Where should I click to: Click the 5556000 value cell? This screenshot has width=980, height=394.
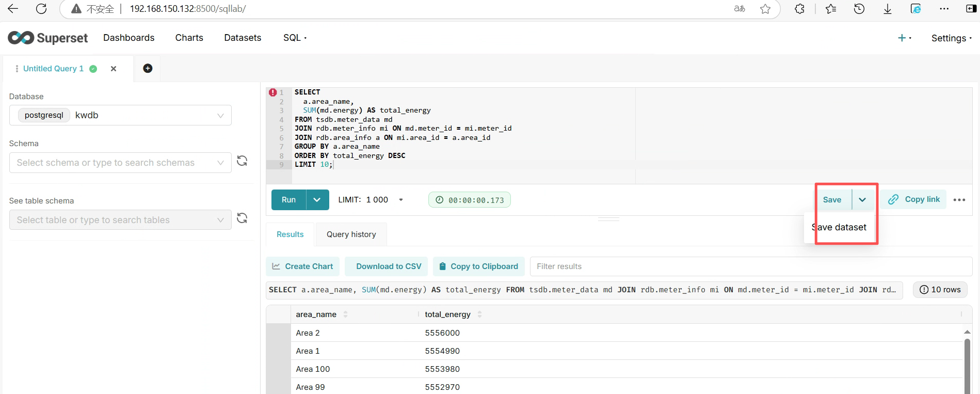(442, 333)
